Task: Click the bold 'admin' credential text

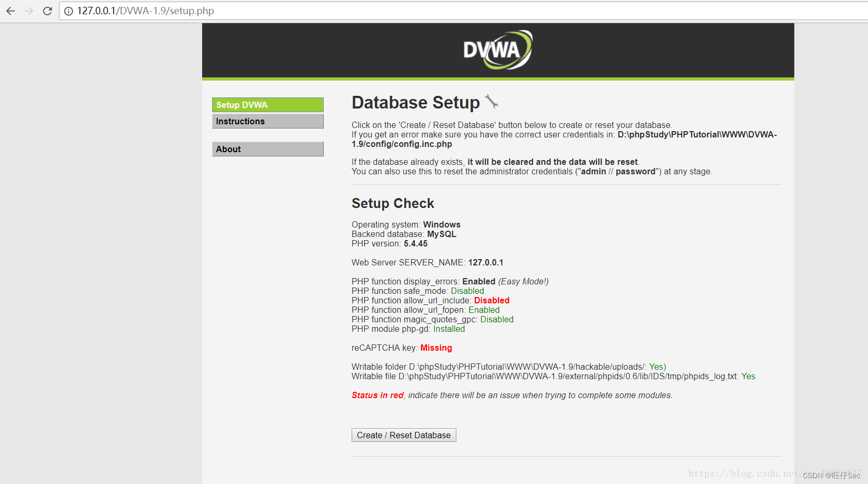Action: (594, 171)
